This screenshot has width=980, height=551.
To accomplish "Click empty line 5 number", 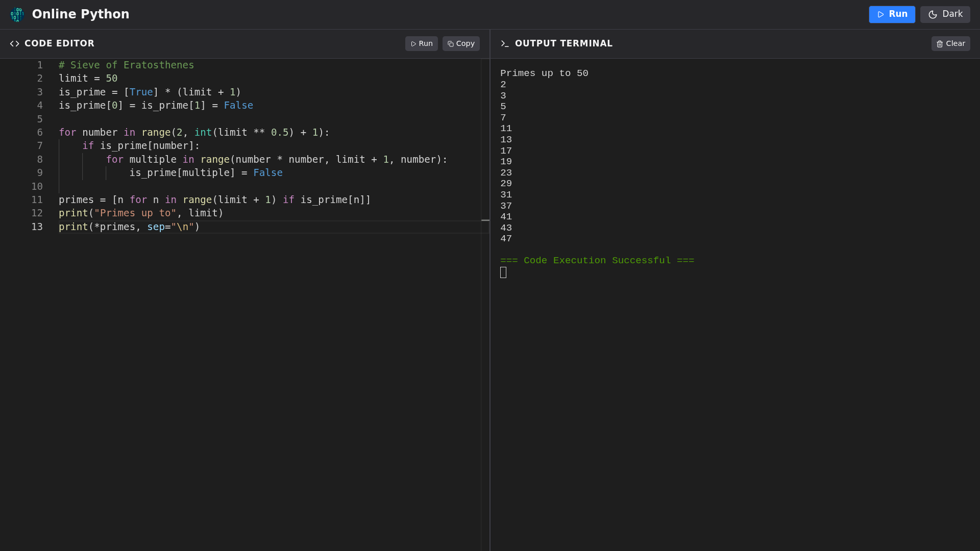I will [40, 119].
